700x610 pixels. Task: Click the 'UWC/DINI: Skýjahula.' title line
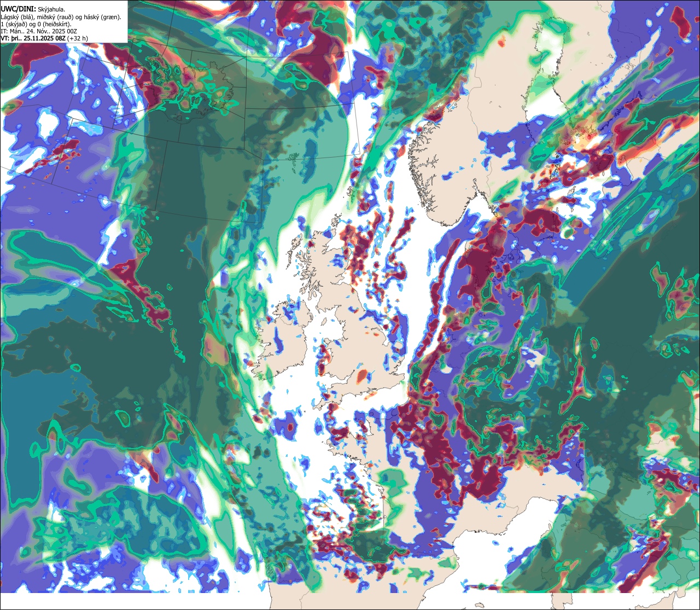32,9
